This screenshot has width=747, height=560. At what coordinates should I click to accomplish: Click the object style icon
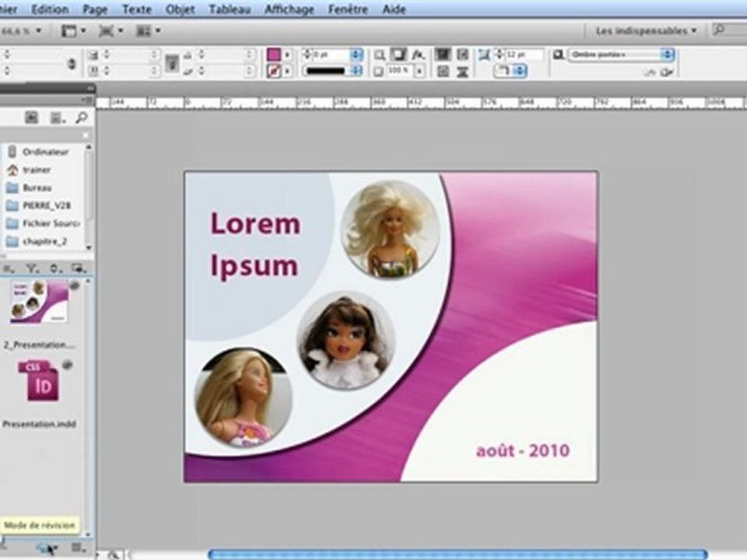tap(559, 55)
